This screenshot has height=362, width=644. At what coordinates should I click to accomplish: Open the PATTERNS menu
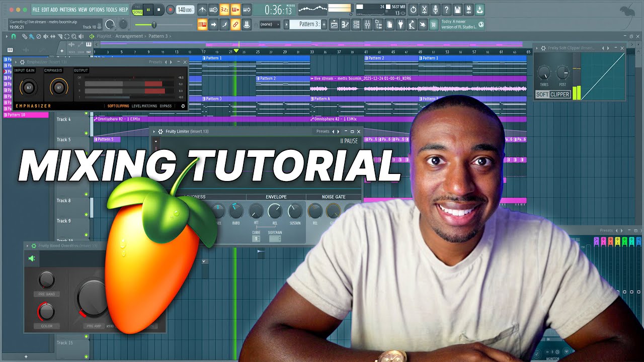coord(68,10)
